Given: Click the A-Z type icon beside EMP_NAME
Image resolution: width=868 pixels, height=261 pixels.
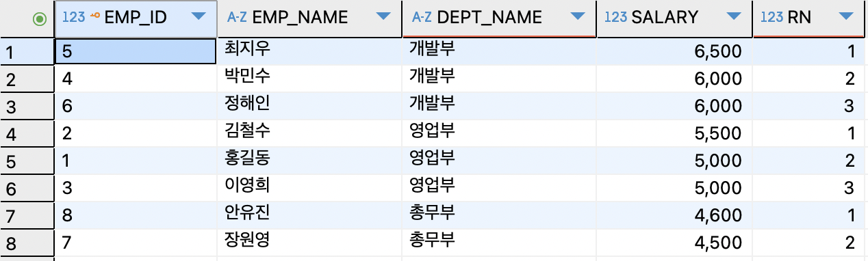Looking at the screenshot, I should click(238, 18).
